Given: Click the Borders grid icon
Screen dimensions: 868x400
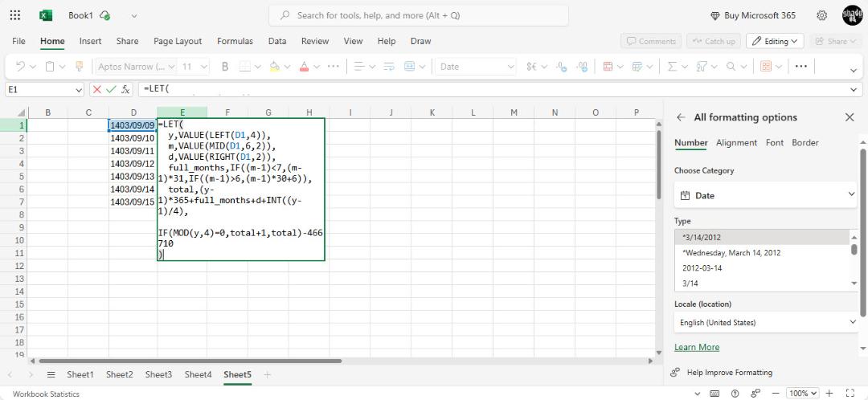Looking at the screenshot, I should coord(245,67).
